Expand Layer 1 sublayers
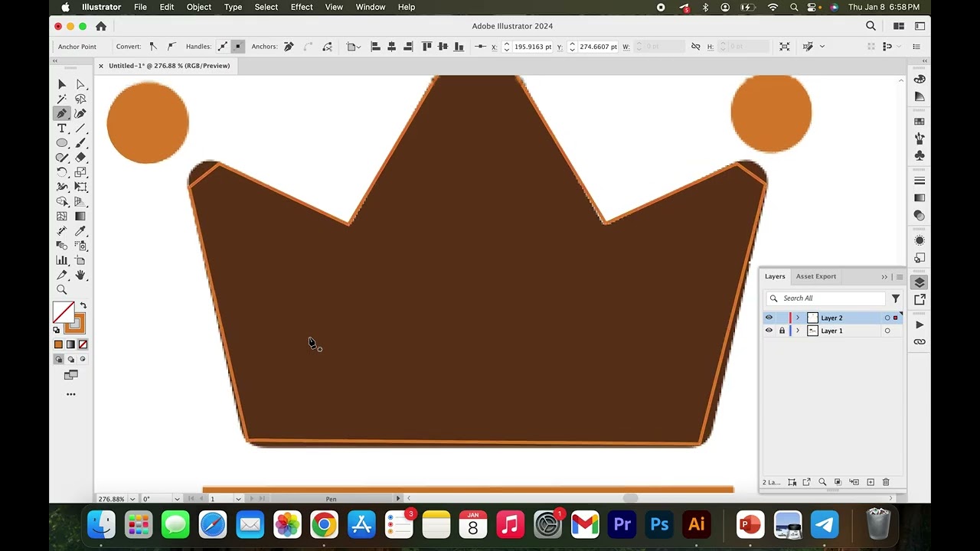This screenshot has width=980, height=551. click(797, 331)
